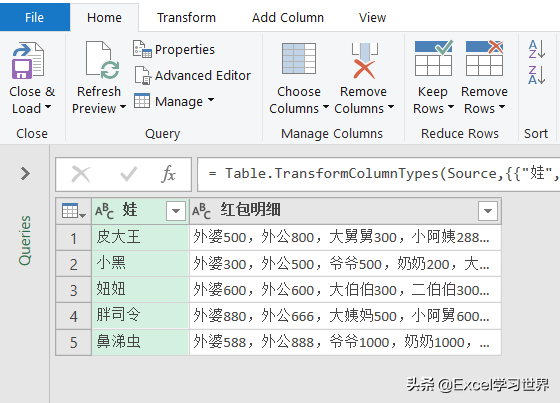Select cell starting 外婆600，外公600
Image resolution: width=560 pixels, height=403 pixels.
pos(345,290)
